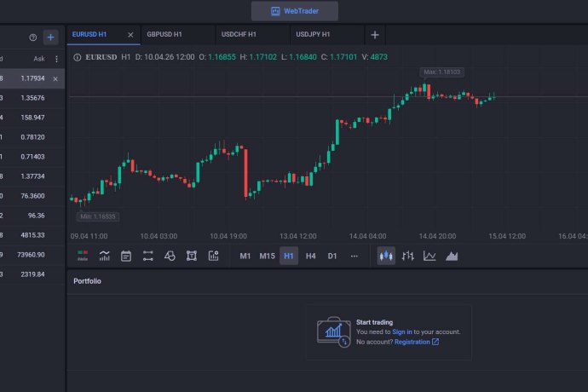This screenshot has height=392, width=588.
Task: Remove the 1.17934 row with its X
Action: click(55, 78)
